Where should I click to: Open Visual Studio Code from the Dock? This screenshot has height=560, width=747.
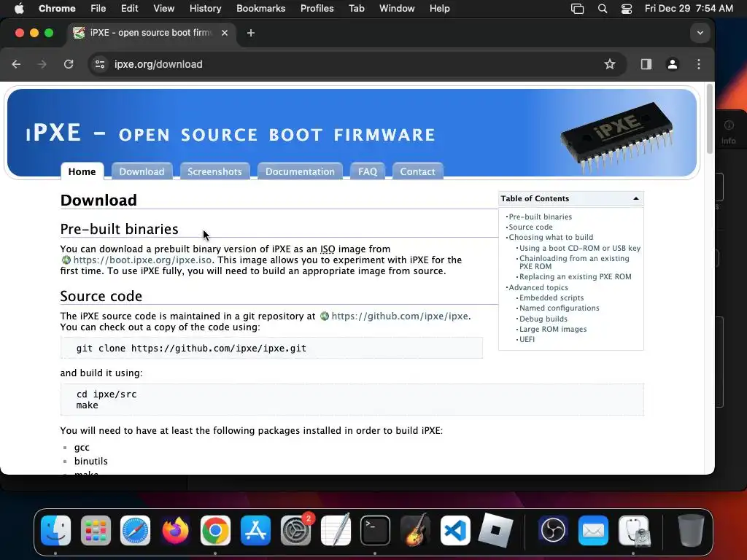(455, 530)
